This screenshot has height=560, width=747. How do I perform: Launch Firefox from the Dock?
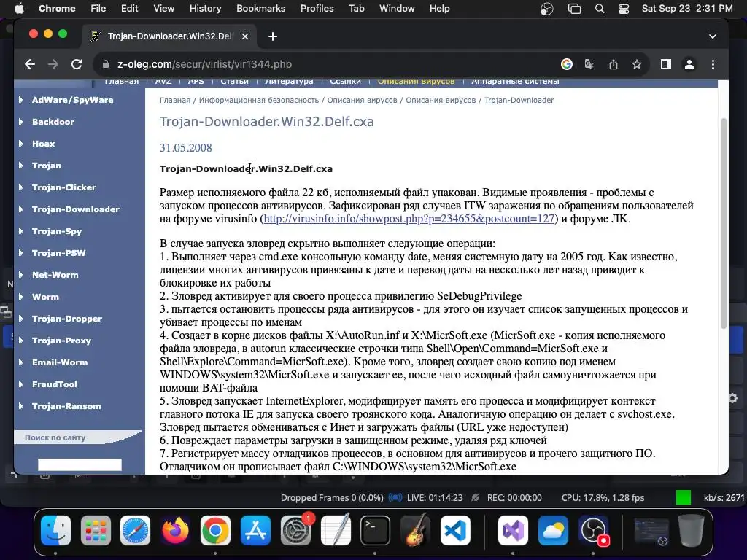175,531
